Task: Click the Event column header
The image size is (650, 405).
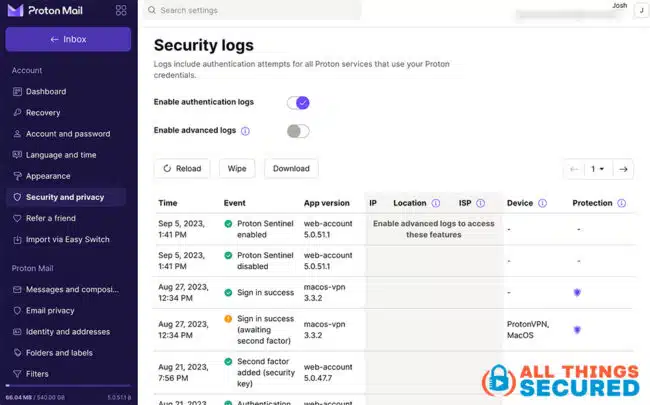Action: [x=235, y=203]
